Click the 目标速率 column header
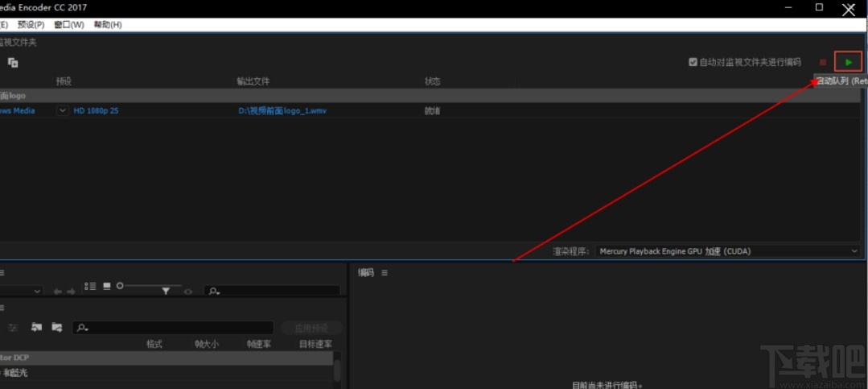 coord(315,344)
